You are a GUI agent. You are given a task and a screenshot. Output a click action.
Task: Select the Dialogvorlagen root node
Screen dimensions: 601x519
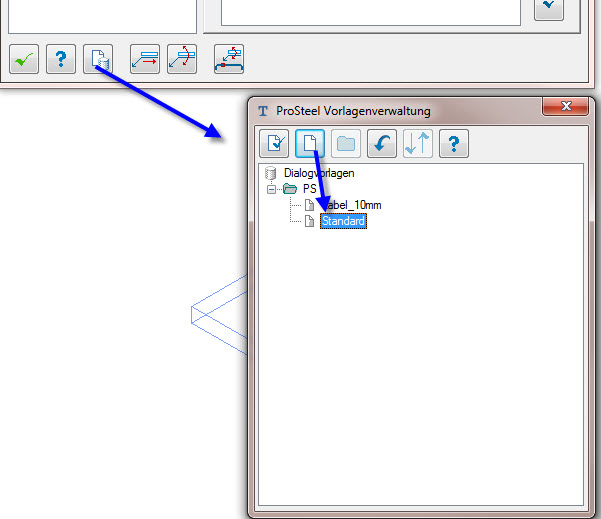(x=319, y=173)
